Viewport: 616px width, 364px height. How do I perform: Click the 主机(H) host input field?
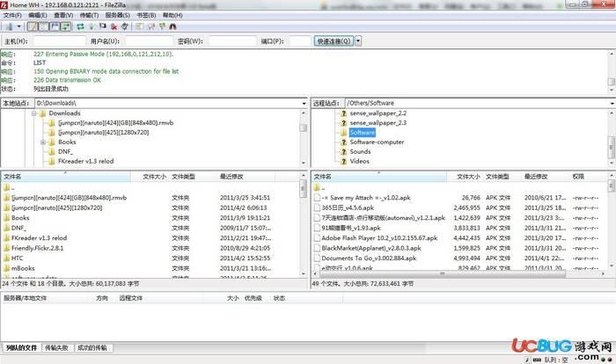(x=59, y=41)
